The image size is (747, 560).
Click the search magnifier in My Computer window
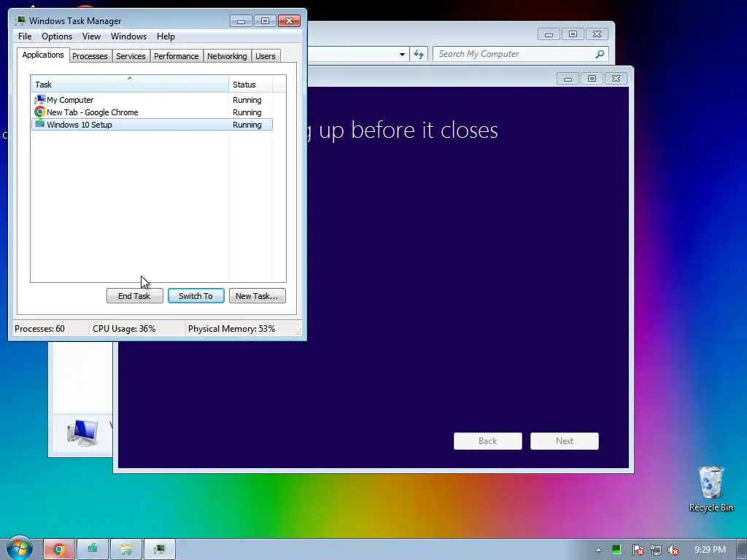pos(600,54)
